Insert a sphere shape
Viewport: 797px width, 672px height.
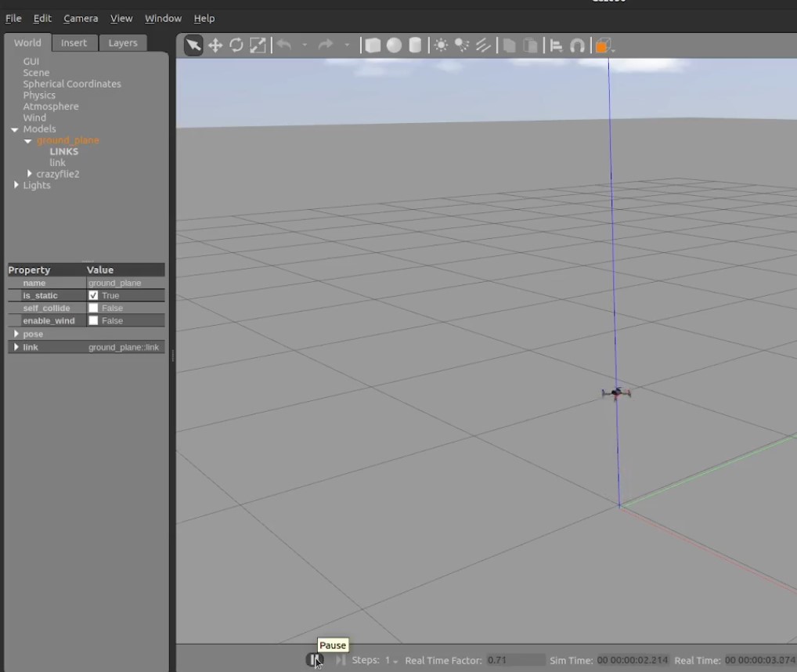pyautogui.click(x=394, y=45)
